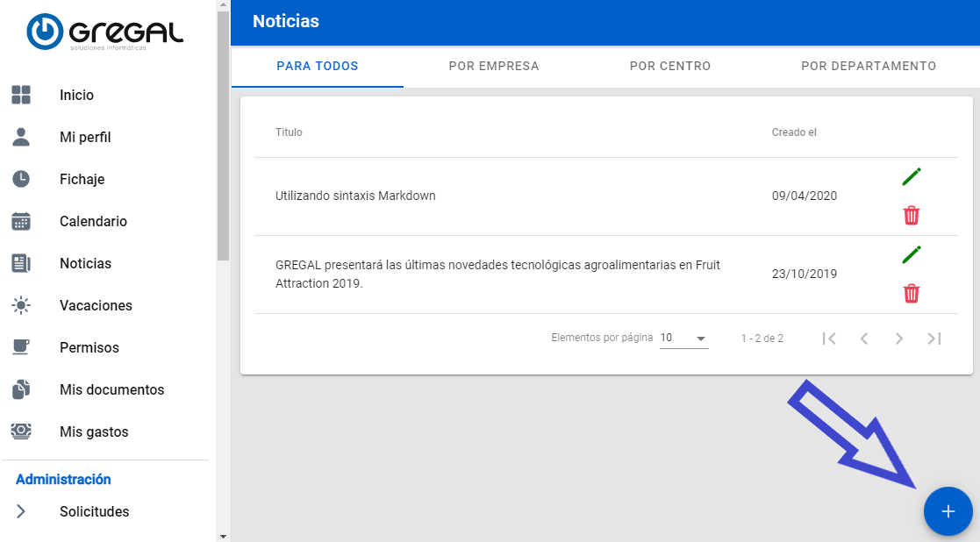Screen dimensions: 980x542
Task: Edit the Fruit Attraction 2019 news entry
Action: click(x=912, y=254)
